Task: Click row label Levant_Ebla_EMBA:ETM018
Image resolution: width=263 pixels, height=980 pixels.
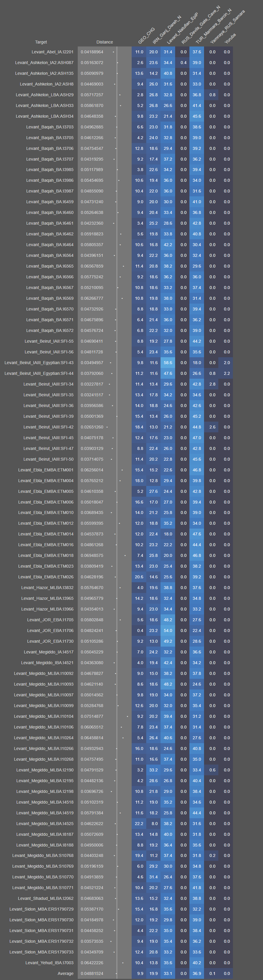Action: (x=46, y=555)
